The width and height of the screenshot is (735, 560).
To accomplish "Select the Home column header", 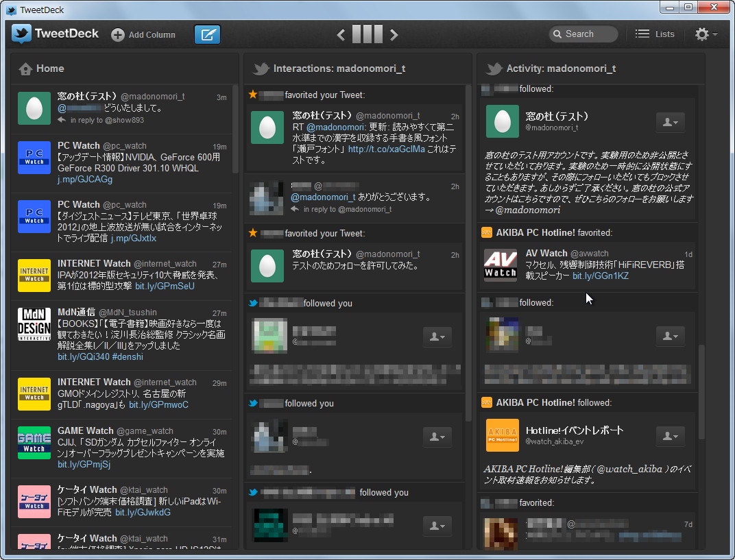I will (51, 69).
